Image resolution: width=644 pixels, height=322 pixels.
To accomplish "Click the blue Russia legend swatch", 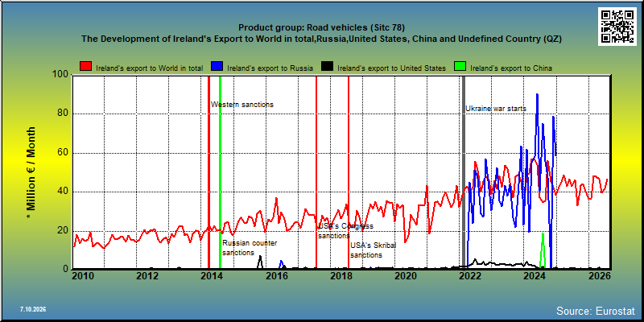I will point(217,67).
